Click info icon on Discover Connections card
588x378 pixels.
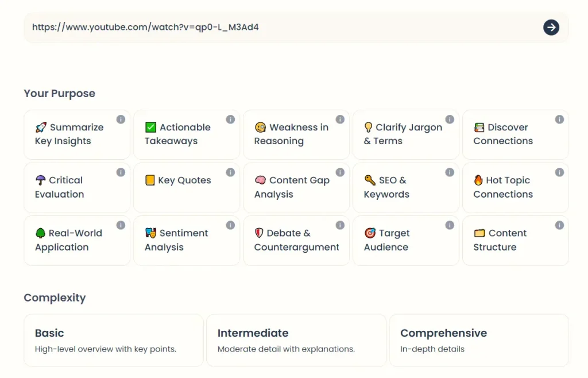click(559, 119)
